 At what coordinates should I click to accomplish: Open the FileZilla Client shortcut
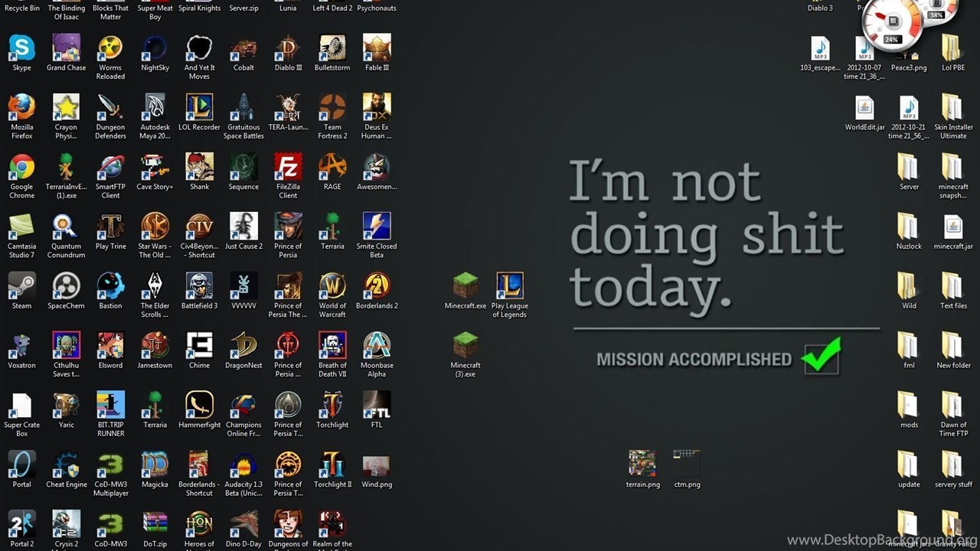click(x=288, y=168)
